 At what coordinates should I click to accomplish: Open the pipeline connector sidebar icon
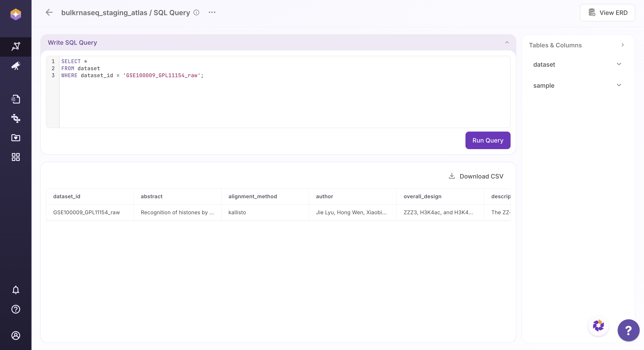(16, 118)
